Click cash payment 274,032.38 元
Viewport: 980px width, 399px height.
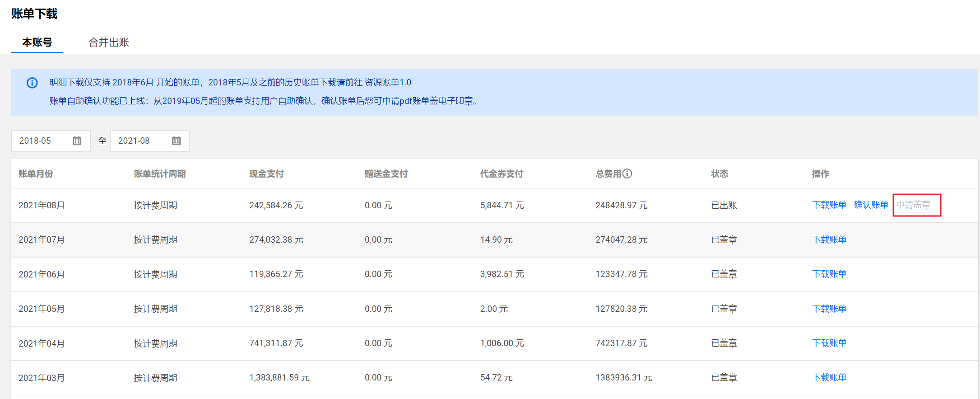(276, 239)
